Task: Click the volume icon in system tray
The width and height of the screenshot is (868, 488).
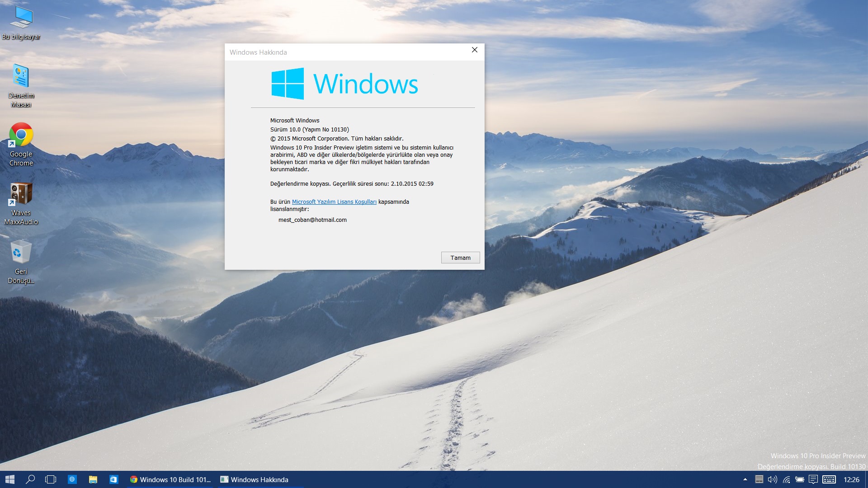Action: (773, 479)
